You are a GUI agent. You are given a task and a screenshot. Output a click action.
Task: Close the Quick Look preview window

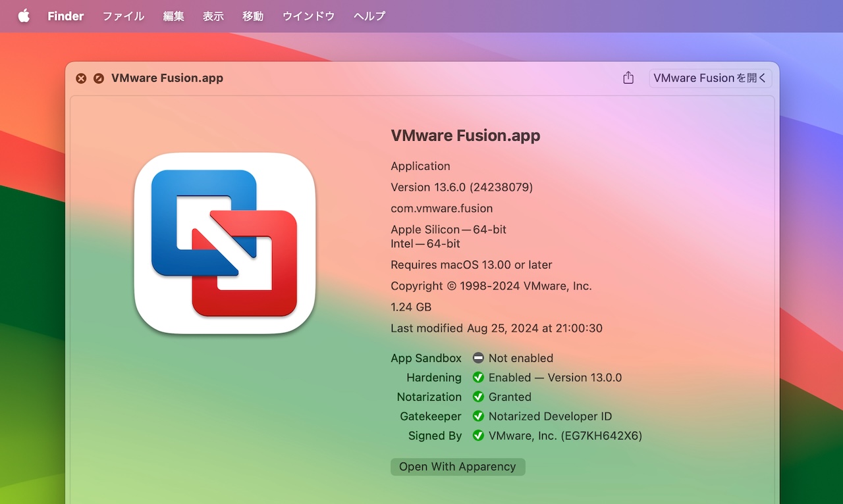81,78
